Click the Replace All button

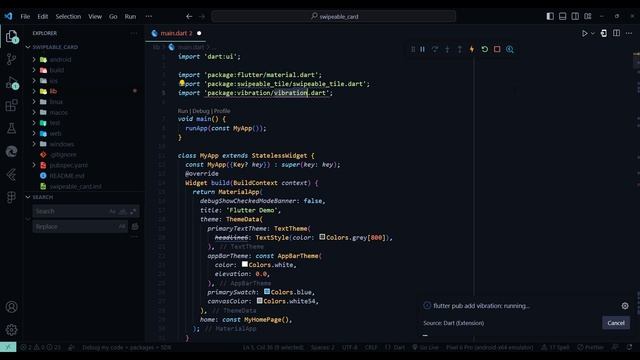click(x=135, y=227)
